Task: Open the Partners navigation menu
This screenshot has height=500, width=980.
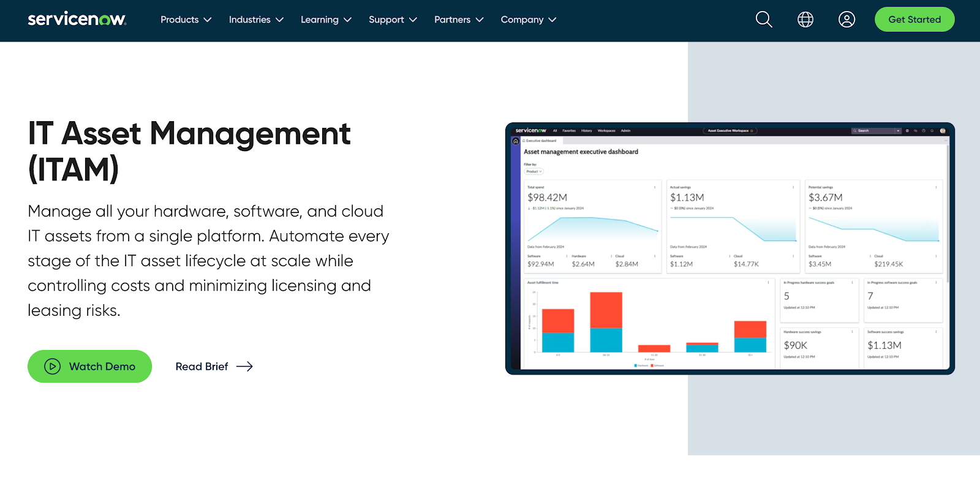Action: click(x=459, y=20)
